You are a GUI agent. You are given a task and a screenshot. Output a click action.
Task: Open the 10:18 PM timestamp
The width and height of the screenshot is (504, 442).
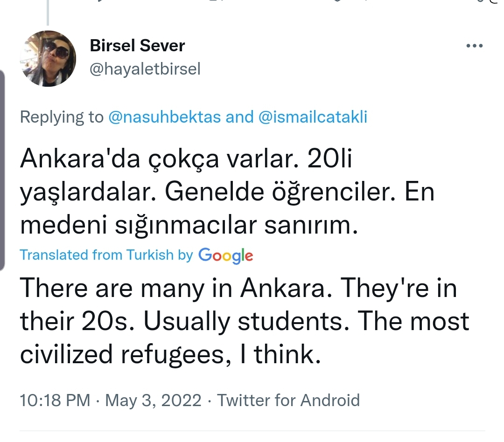click(55, 401)
